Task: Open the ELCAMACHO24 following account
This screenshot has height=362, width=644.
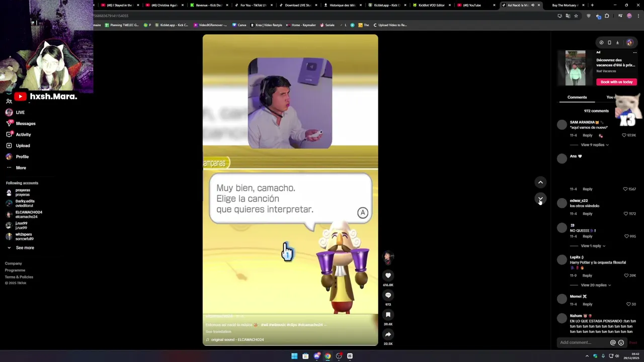Action: 24,214
